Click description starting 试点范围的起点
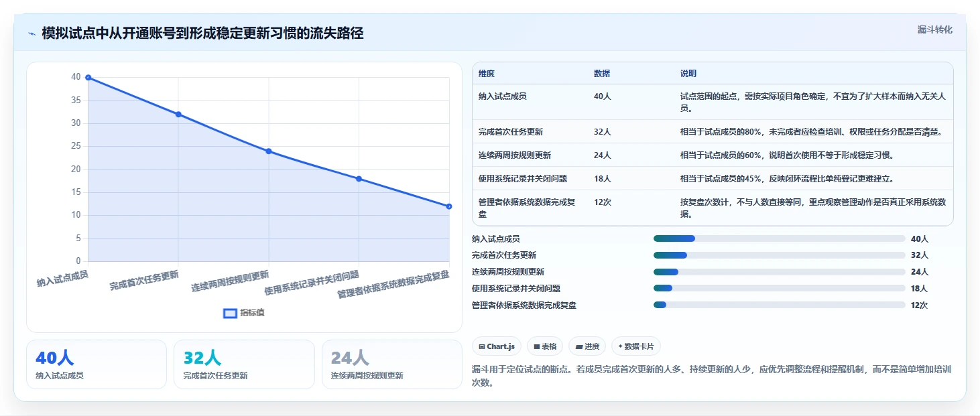The image size is (980, 416). point(813,102)
